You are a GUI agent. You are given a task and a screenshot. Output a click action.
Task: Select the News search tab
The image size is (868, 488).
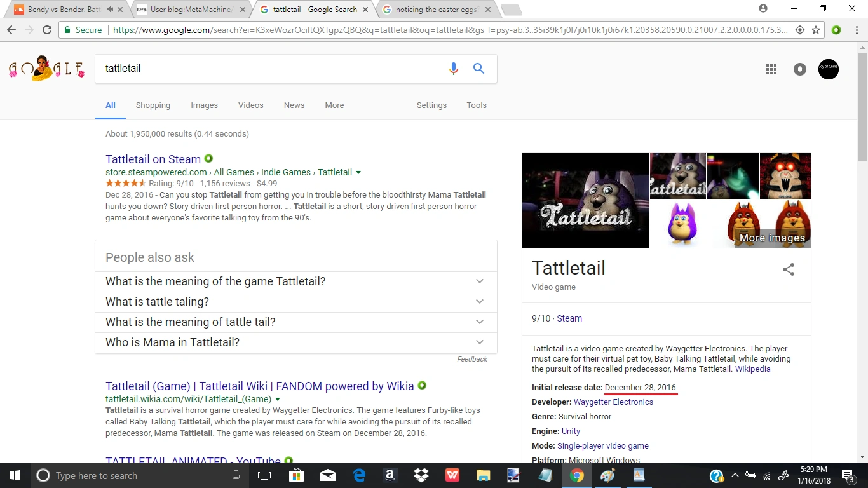pos(294,105)
